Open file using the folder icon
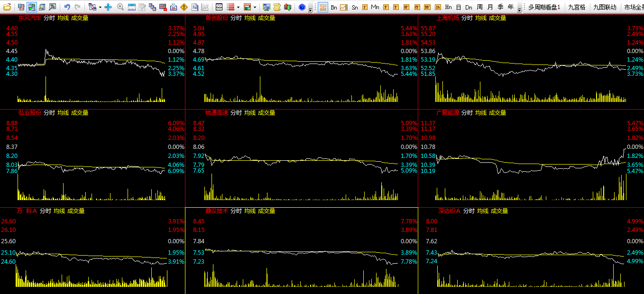Screen dimensions: 644x294 pos(7,7)
